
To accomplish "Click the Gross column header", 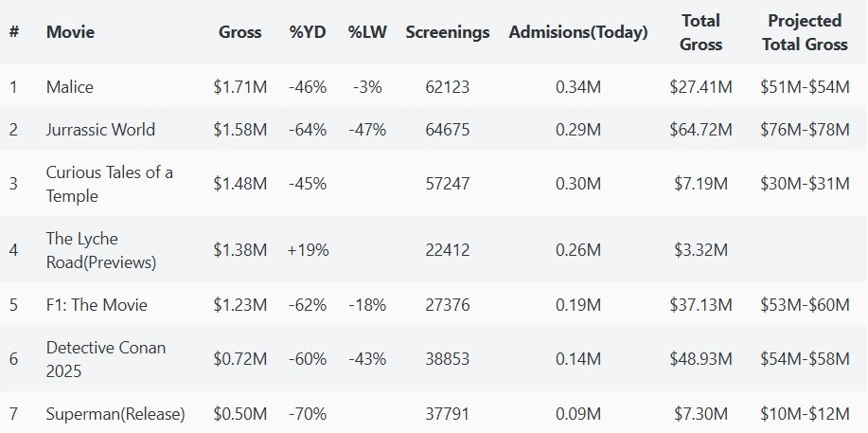I will [x=240, y=32].
